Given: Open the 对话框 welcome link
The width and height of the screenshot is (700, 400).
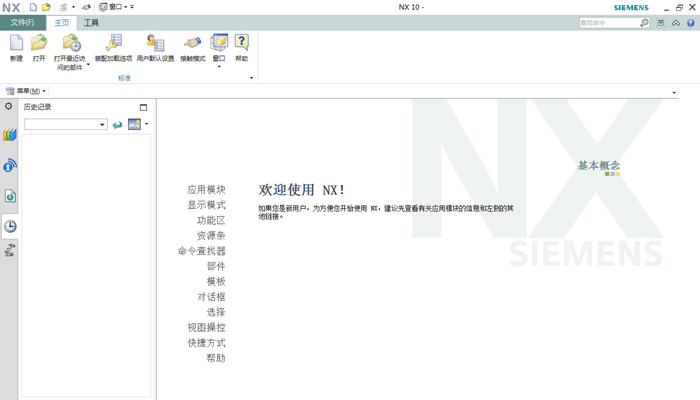Looking at the screenshot, I should pyautogui.click(x=211, y=297).
